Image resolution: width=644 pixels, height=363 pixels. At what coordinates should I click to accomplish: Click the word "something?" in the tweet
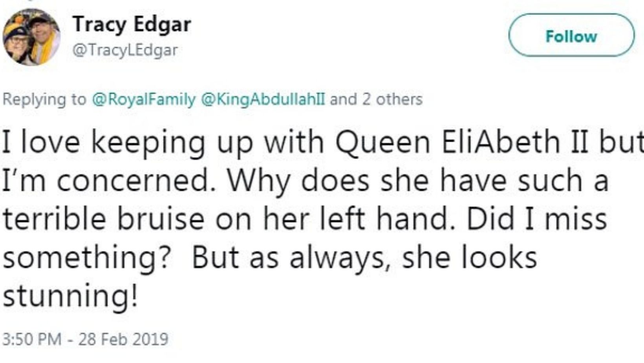[x=87, y=258]
